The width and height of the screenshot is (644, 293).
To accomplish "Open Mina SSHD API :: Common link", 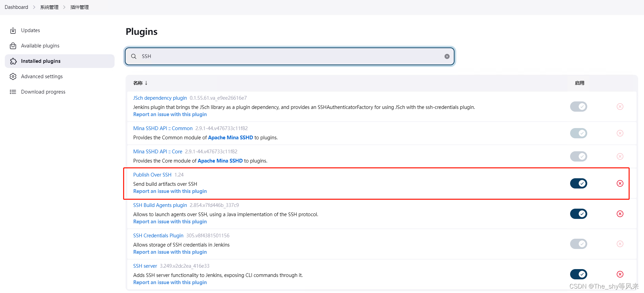I will 163,128.
